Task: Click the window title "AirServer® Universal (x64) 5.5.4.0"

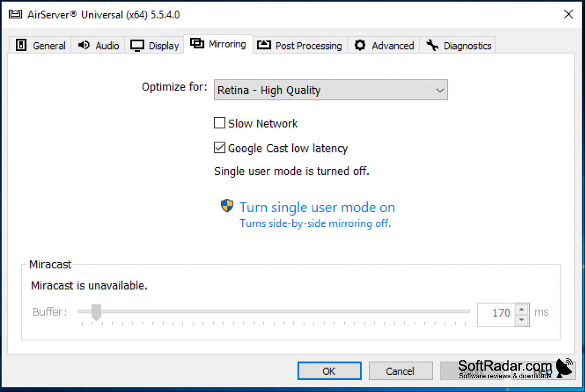Action: pyautogui.click(x=104, y=15)
